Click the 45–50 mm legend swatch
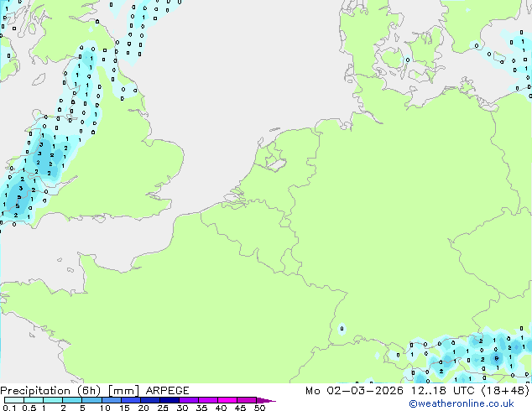532x411 pixels. point(247,400)
